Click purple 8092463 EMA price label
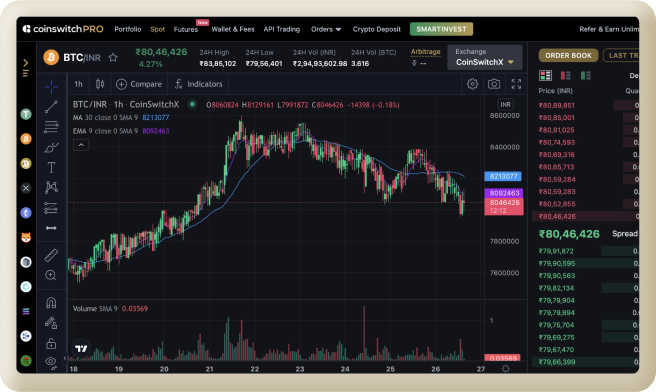 [504, 193]
